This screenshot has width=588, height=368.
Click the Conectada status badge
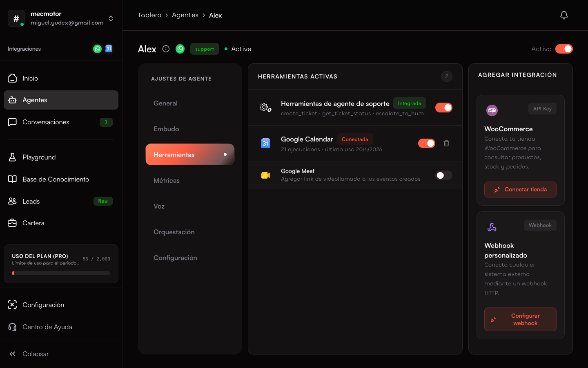[355, 139]
